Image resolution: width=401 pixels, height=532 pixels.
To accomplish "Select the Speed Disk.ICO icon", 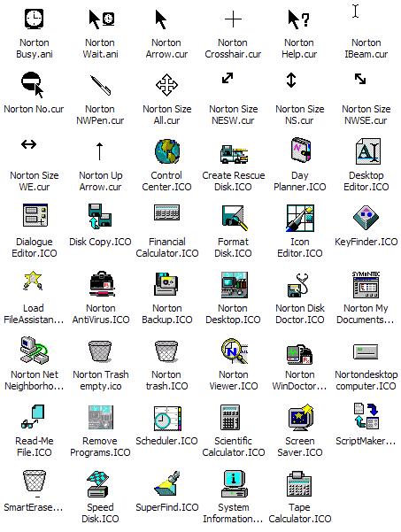I will (x=99, y=484).
